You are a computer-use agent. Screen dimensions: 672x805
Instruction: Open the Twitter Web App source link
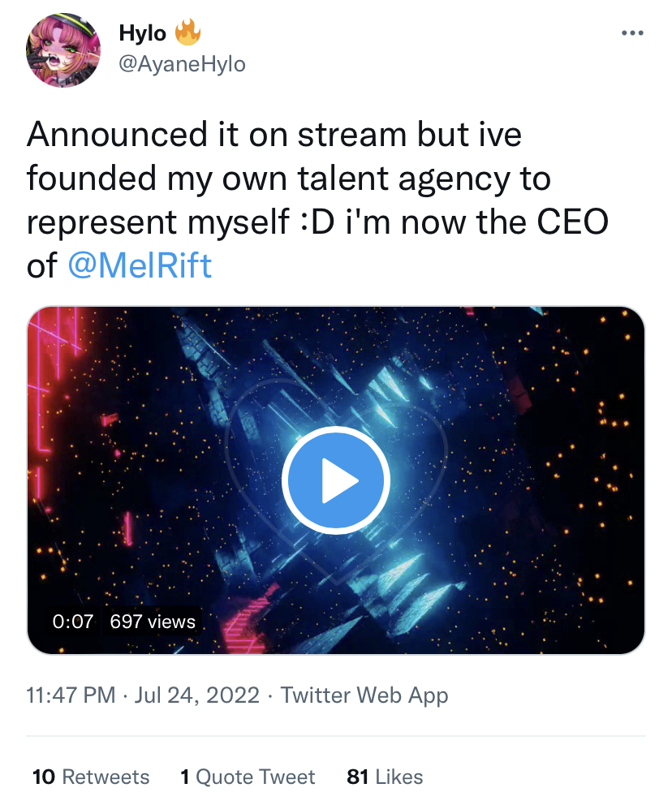364,695
